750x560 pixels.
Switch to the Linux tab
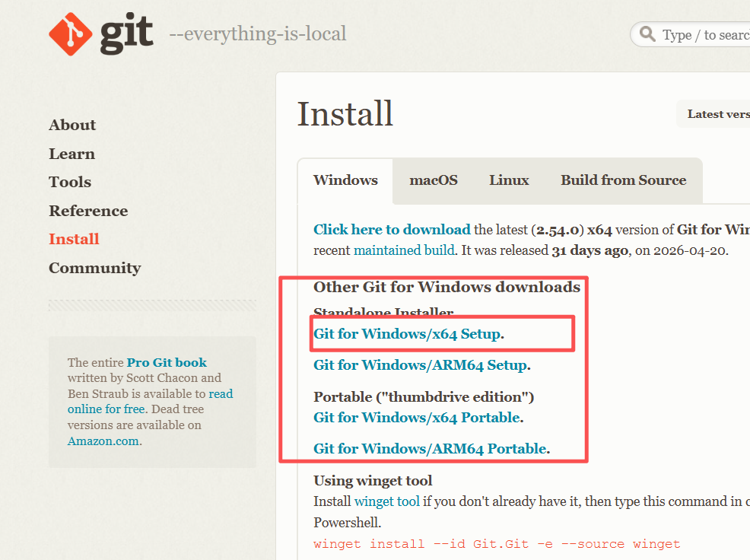(x=509, y=180)
